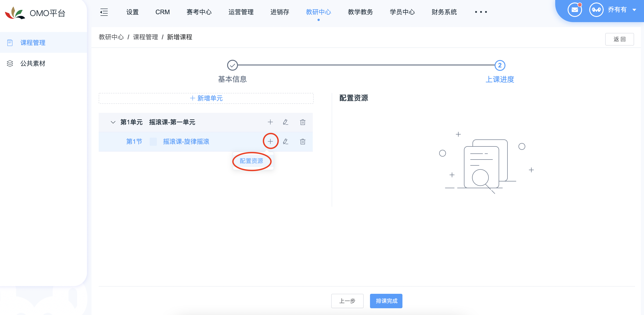Screen dimensions: 644x315
Task: Click the OMO平台 logo
Action: (35, 13)
